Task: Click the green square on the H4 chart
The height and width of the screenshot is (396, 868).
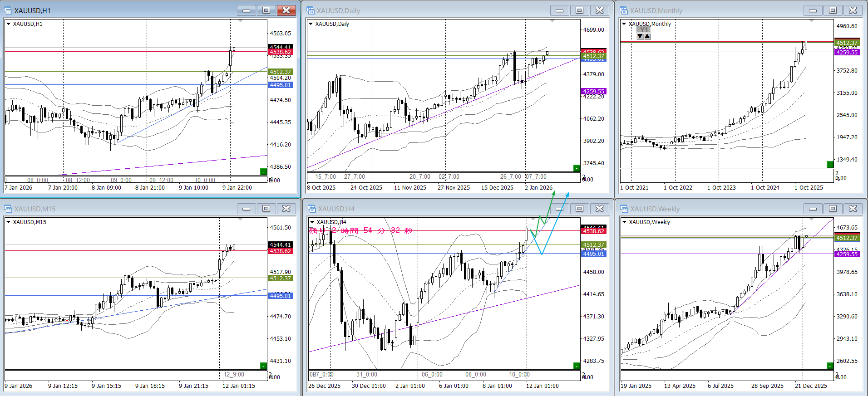Action: [577, 366]
